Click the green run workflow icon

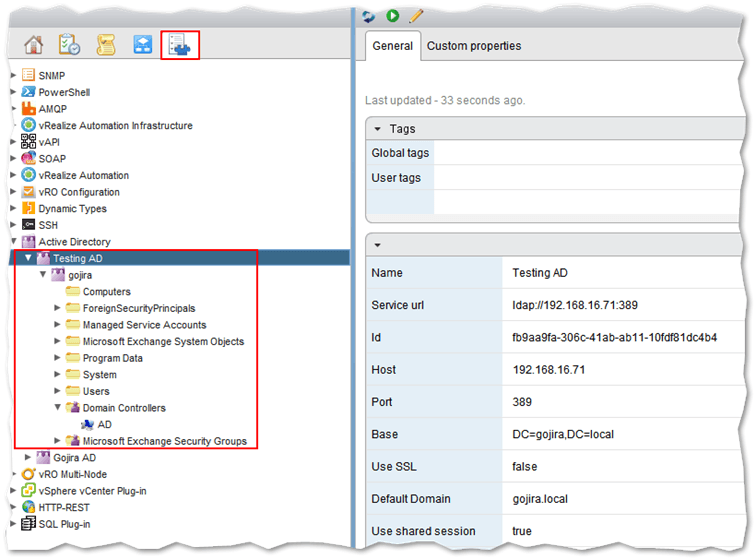click(x=393, y=16)
